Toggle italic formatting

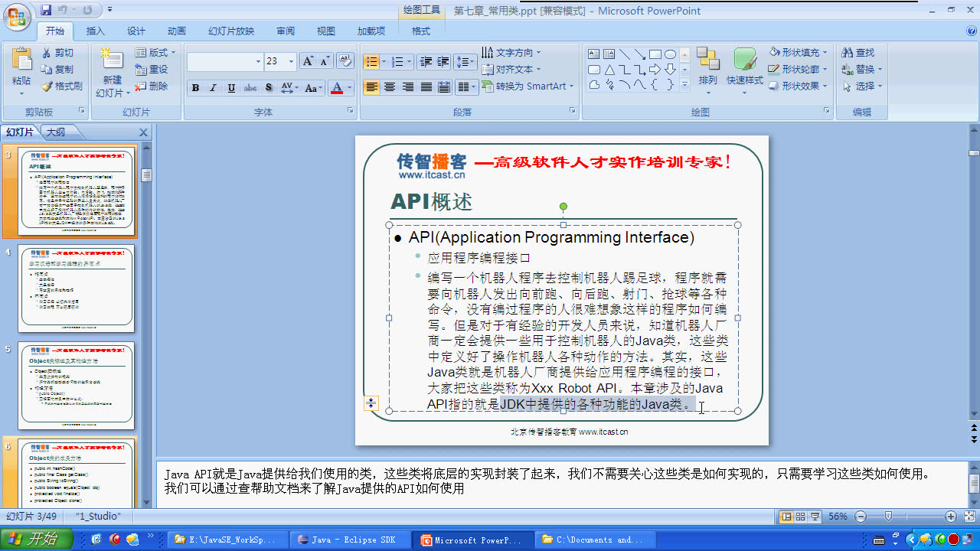click(213, 88)
